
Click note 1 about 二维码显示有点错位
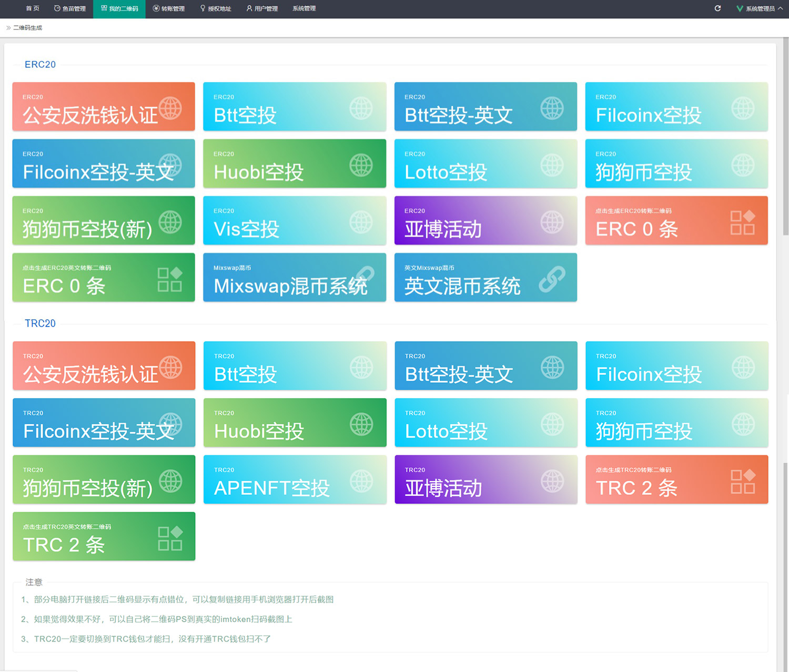point(177,599)
